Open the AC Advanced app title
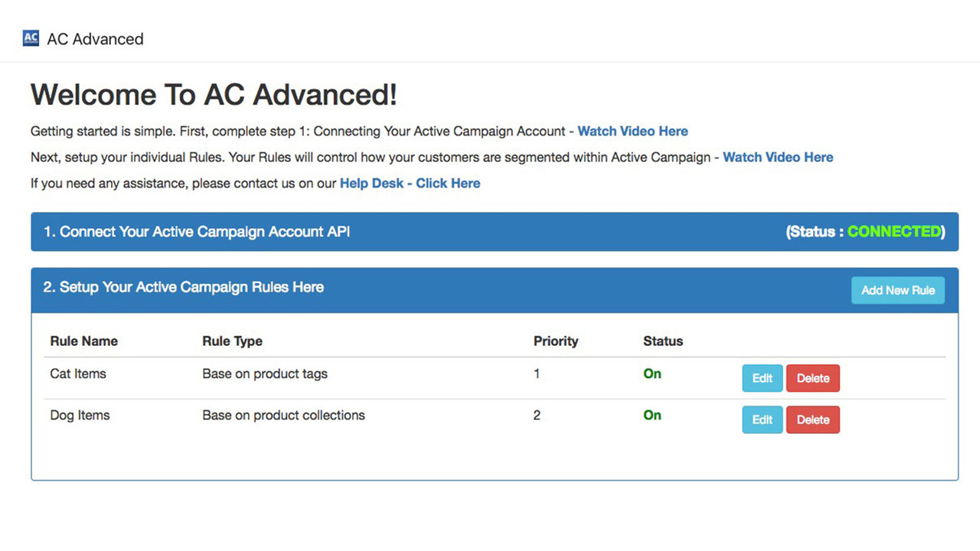Screen dimensions: 980x551 pos(95,39)
